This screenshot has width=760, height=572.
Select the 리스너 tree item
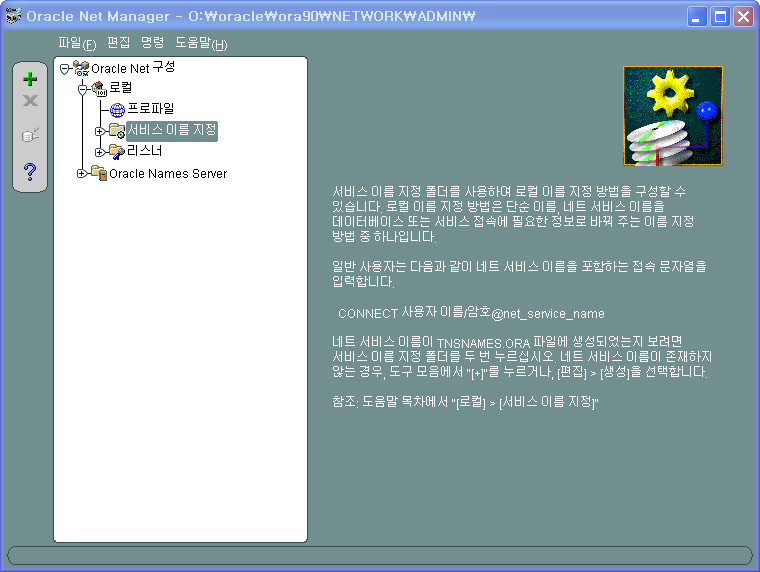[144, 151]
